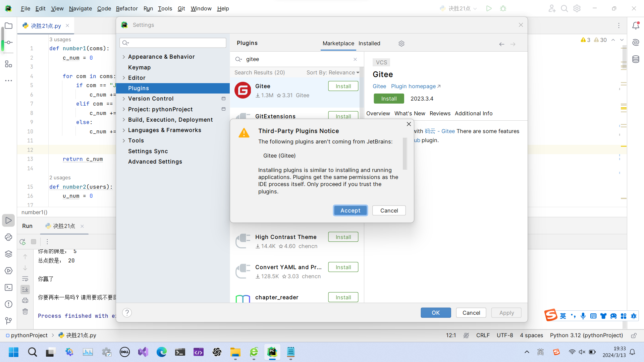Open the Structure tool window icon
Image resolution: width=644 pixels, height=362 pixels.
point(9,64)
